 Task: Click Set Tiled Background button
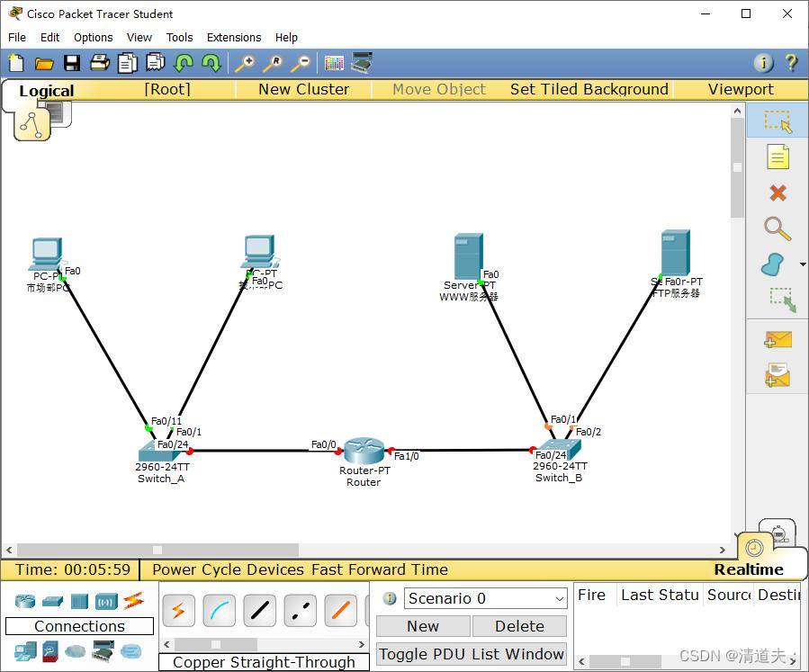pos(589,89)
